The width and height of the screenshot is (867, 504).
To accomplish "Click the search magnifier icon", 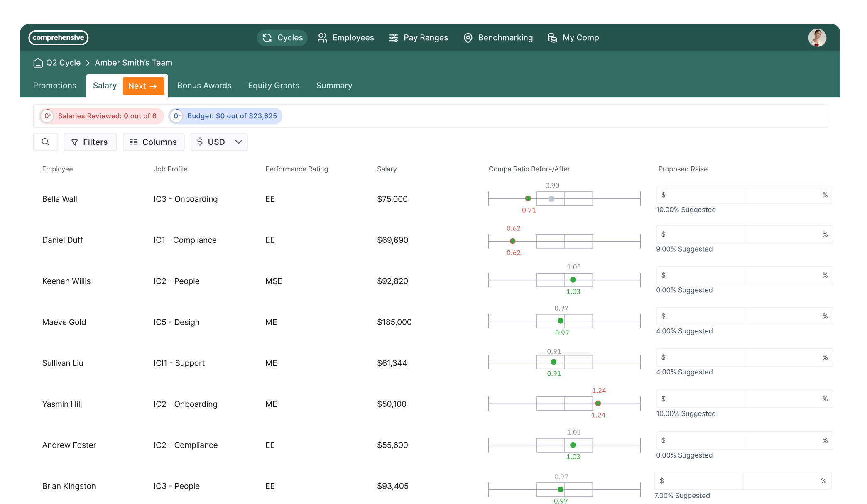I will 46,142.
